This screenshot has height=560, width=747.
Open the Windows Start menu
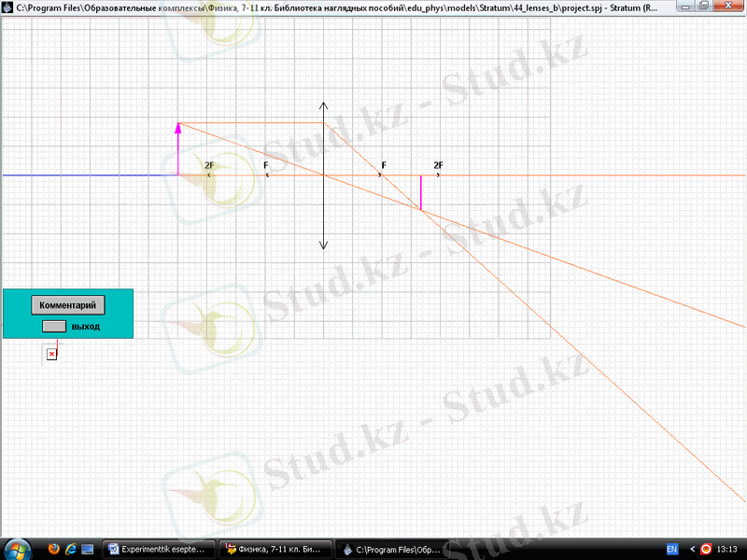18,549
